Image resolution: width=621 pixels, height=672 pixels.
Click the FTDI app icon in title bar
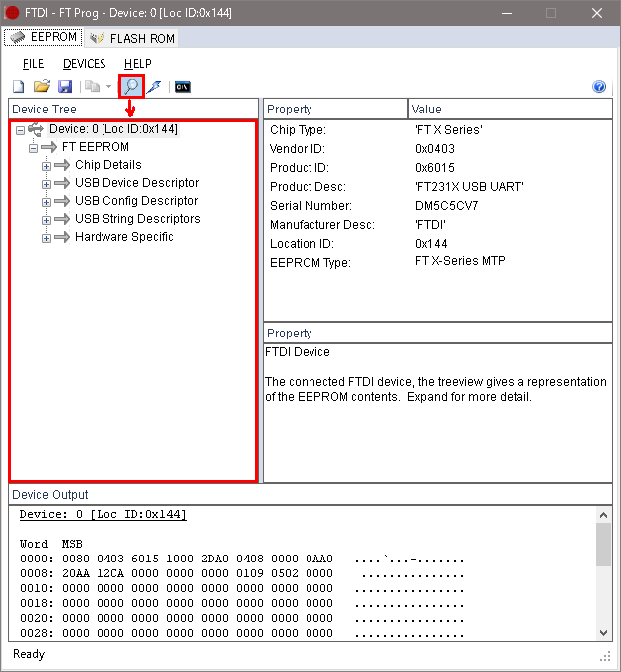click(x=12, y=13)
